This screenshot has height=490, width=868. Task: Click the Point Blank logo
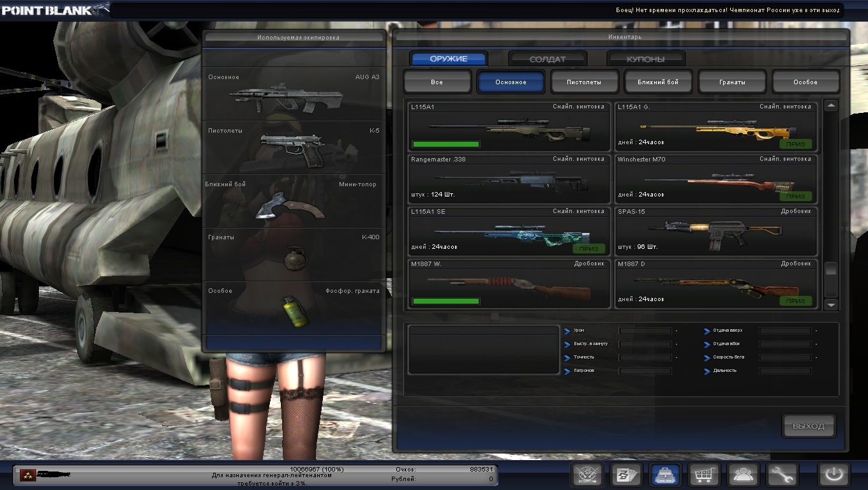(x=55, y=9)
